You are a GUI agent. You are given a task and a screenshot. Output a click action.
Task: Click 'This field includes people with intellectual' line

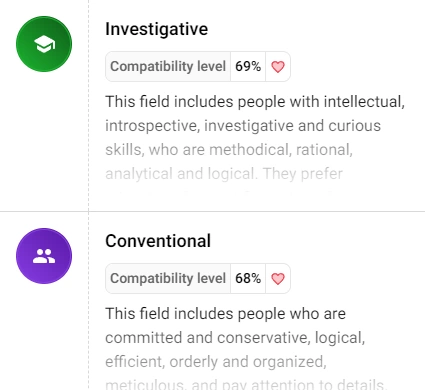pos(255,102)
